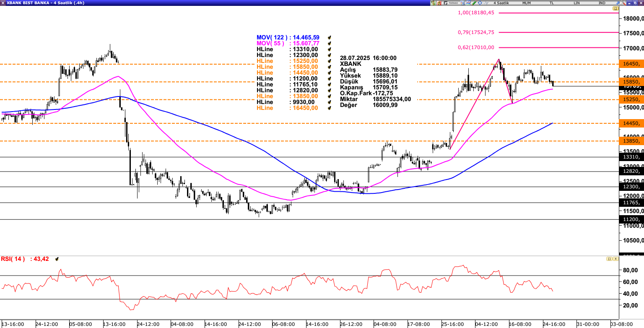Select the MOV(122) : 14.465,59 label
The height and width of the screenshot is (328, 644).
coord(288,37)
